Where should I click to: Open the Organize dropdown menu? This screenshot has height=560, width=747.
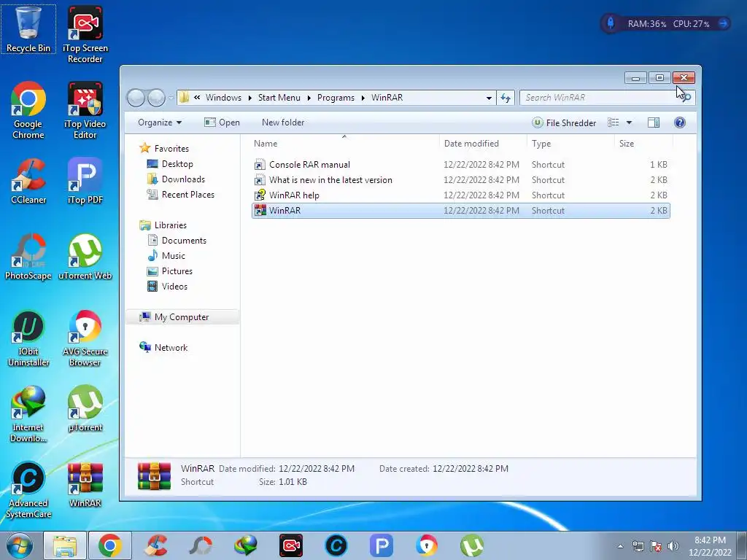(160, 122)
